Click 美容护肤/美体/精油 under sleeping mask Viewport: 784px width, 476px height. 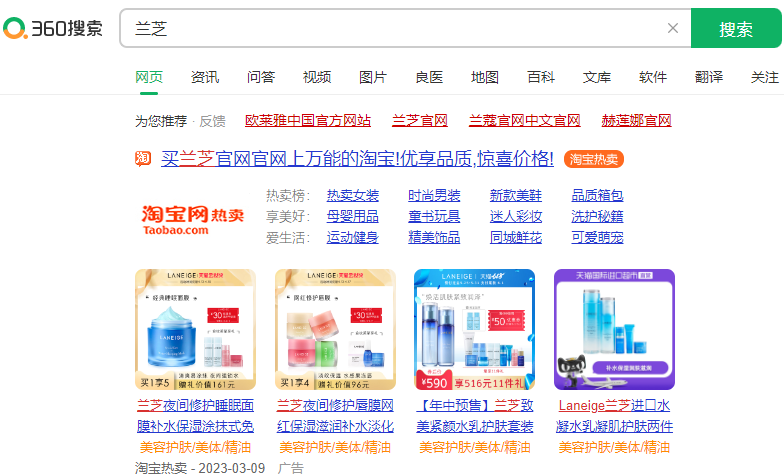(x=196, y=447)
